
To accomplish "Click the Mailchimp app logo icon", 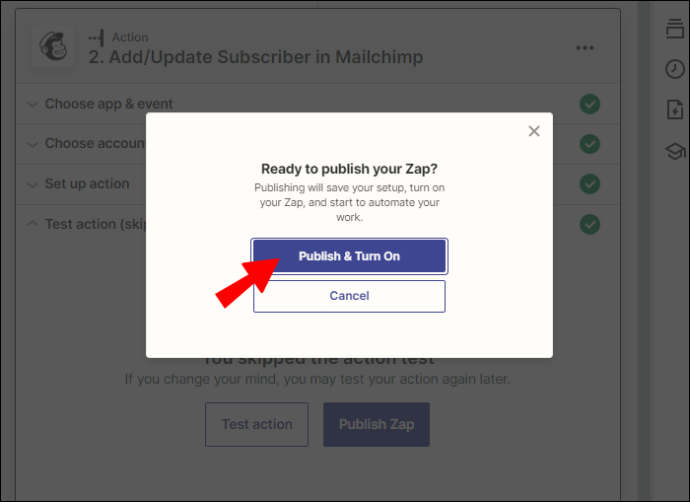I will tap(53, 47).
